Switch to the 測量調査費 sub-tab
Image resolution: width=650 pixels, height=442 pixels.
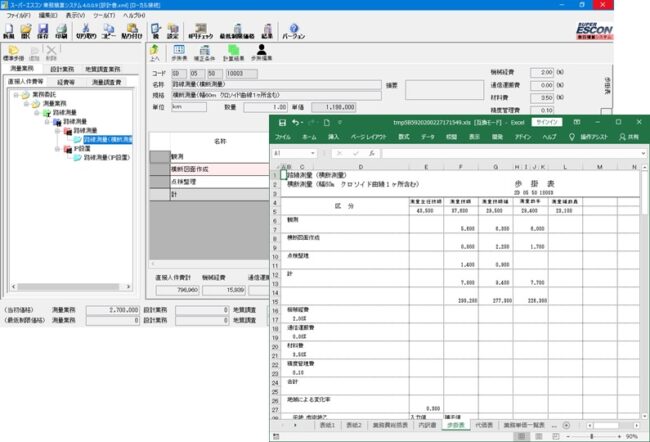[x=107, y=82]
